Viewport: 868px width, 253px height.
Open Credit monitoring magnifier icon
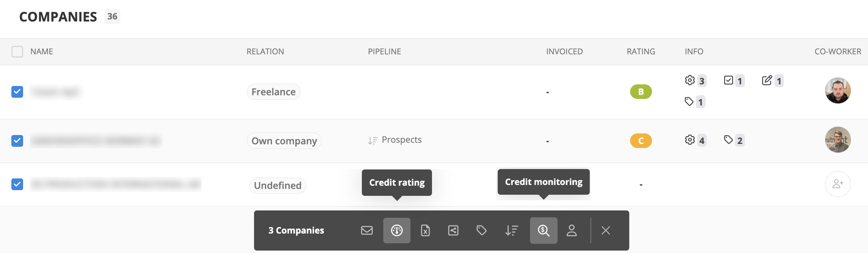click(543, 230)
